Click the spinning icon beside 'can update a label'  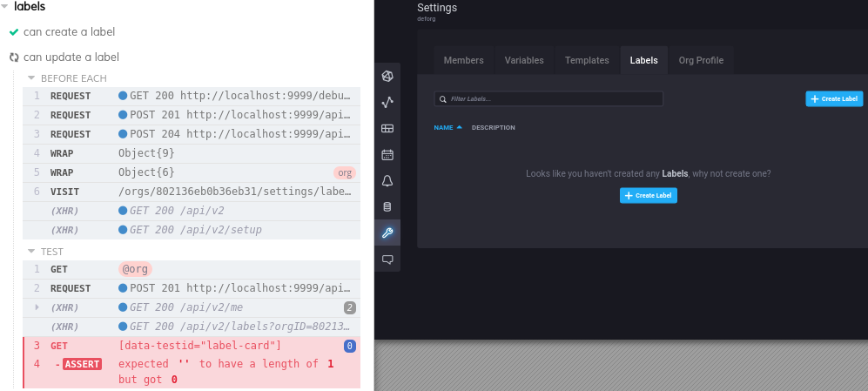[15, 57]
